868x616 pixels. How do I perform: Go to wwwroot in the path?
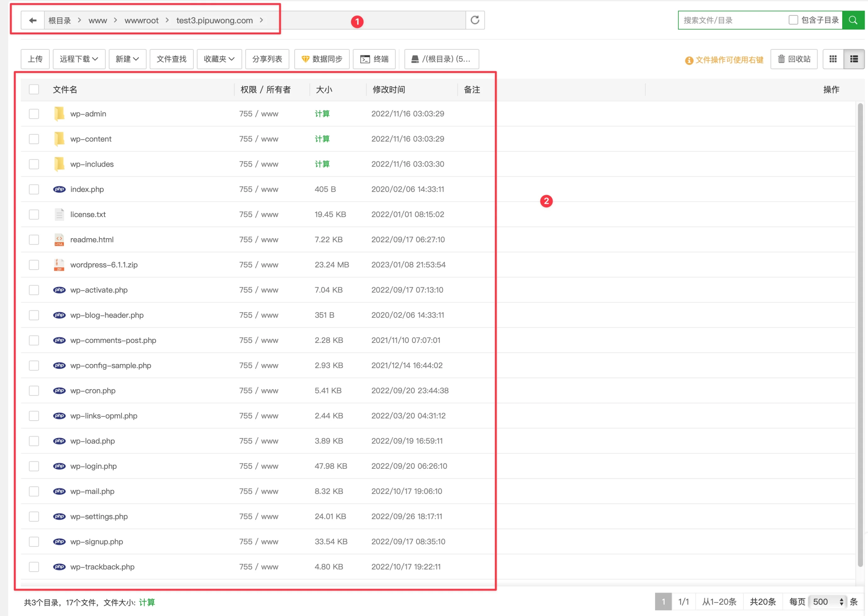(x=141, y=20)
